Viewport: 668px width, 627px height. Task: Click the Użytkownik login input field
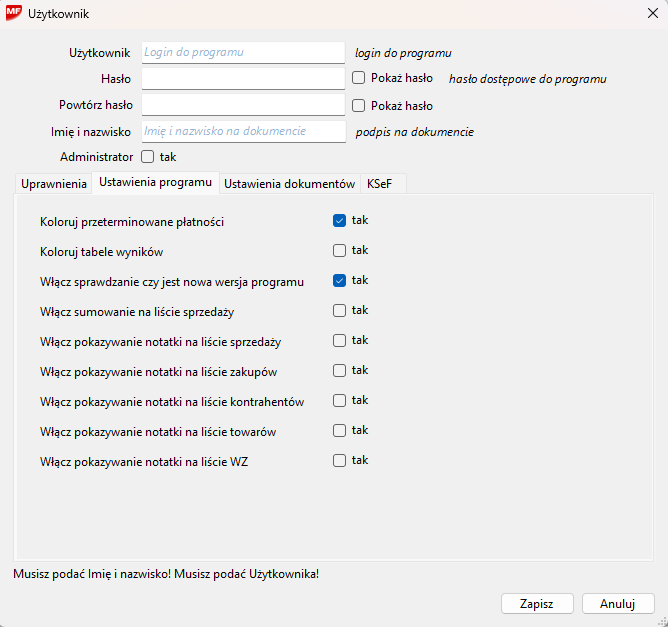[243, 52]
